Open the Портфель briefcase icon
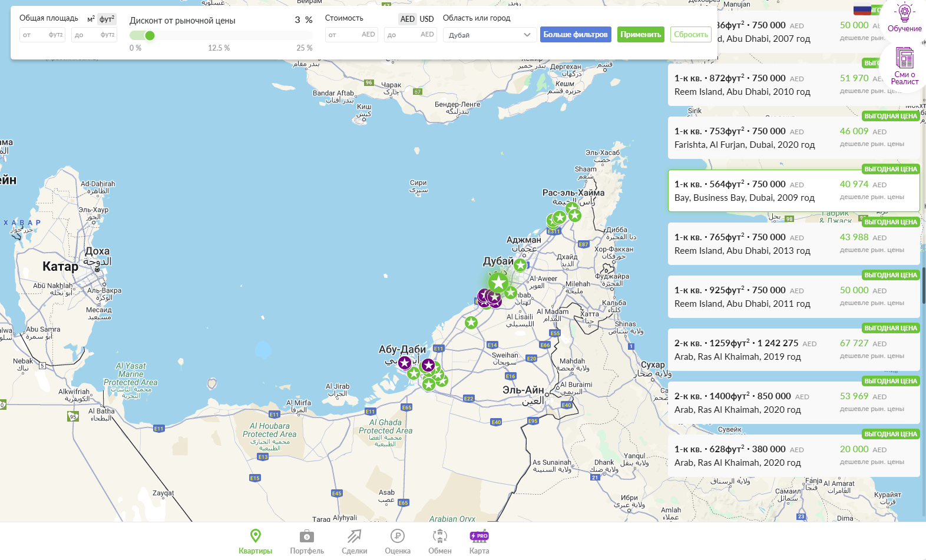Screen dimensions: 926x560 pos(307,536)
